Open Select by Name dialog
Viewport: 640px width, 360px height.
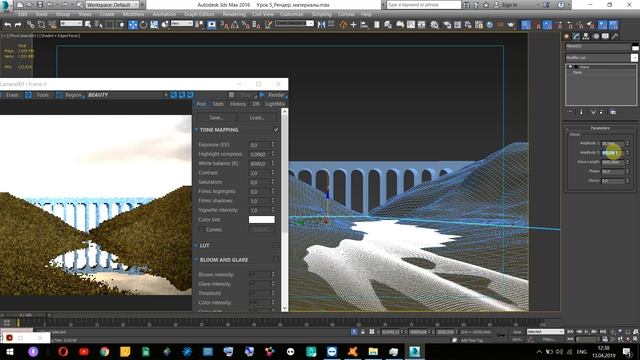coord(98,24)
